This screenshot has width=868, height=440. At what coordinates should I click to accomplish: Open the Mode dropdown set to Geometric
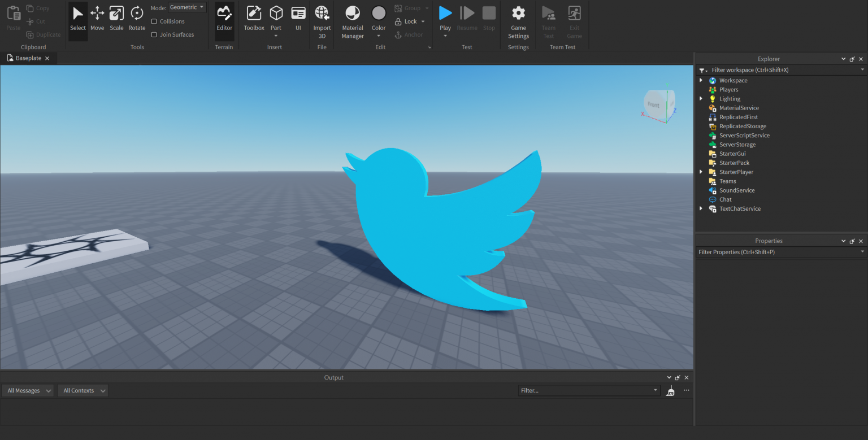click(x=186, y=7)
